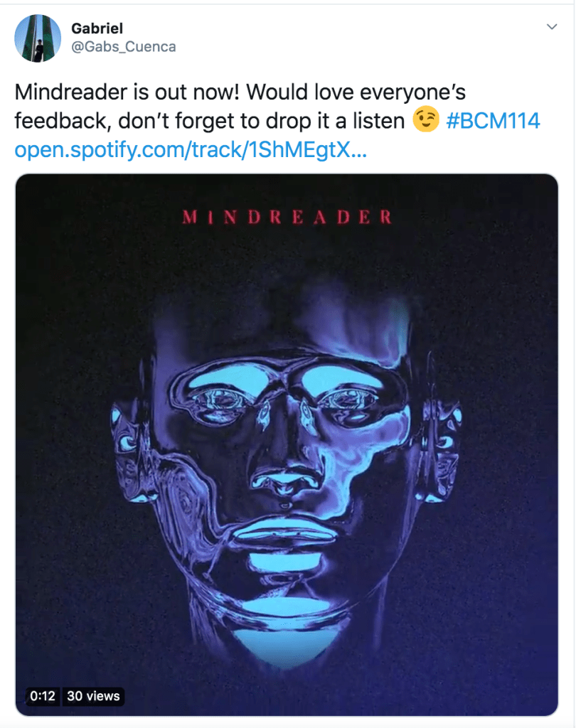The image size is (576, 728).
Task: Follow the open.spotify.com track link
Action: click(191, 149)
